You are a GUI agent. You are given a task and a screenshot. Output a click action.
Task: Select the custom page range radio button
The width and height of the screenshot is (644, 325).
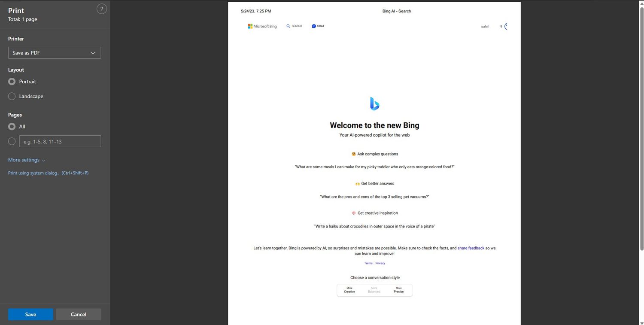point(12,141)
